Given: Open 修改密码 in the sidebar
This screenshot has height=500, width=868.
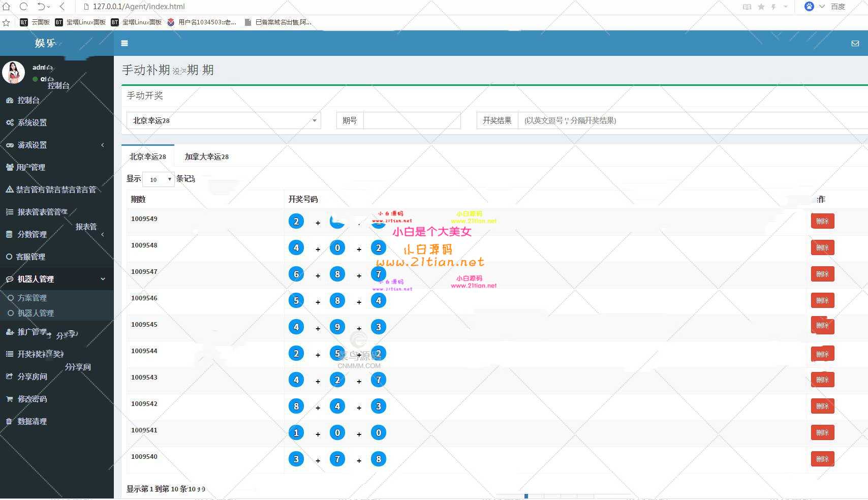Looking at the screenshot, I should click(32, 399).
